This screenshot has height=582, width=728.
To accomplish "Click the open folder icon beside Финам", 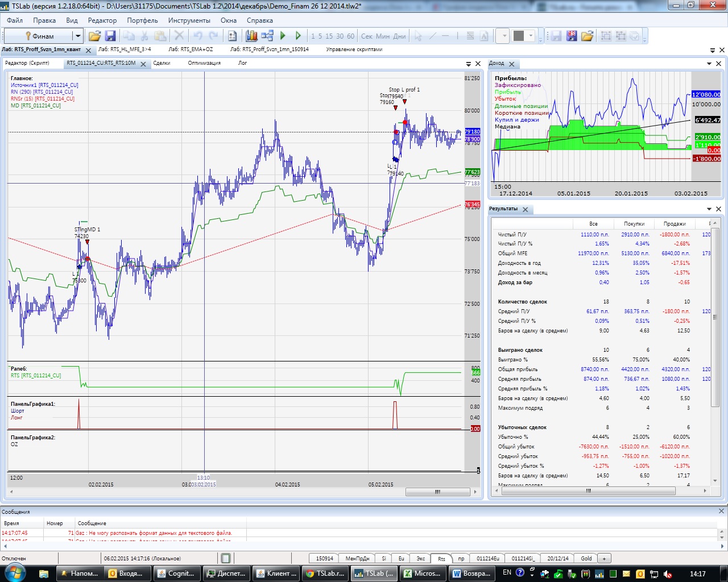I will coord(94,36).
